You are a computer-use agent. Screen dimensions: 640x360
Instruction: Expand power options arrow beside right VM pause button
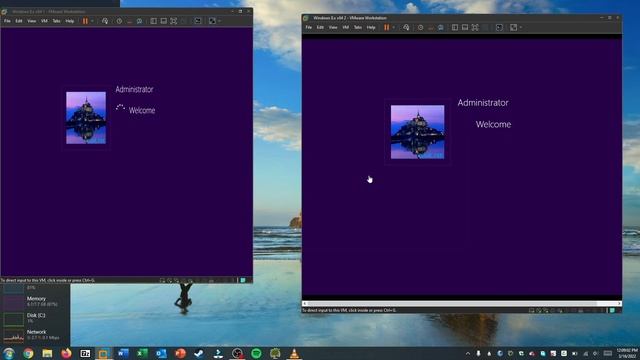pos(393,27)
